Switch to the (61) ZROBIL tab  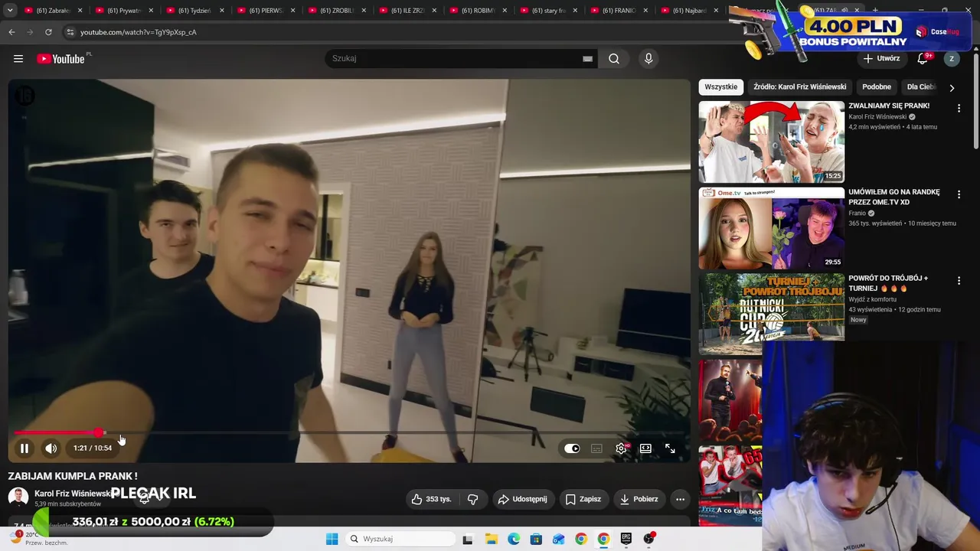tap(337, 11)
